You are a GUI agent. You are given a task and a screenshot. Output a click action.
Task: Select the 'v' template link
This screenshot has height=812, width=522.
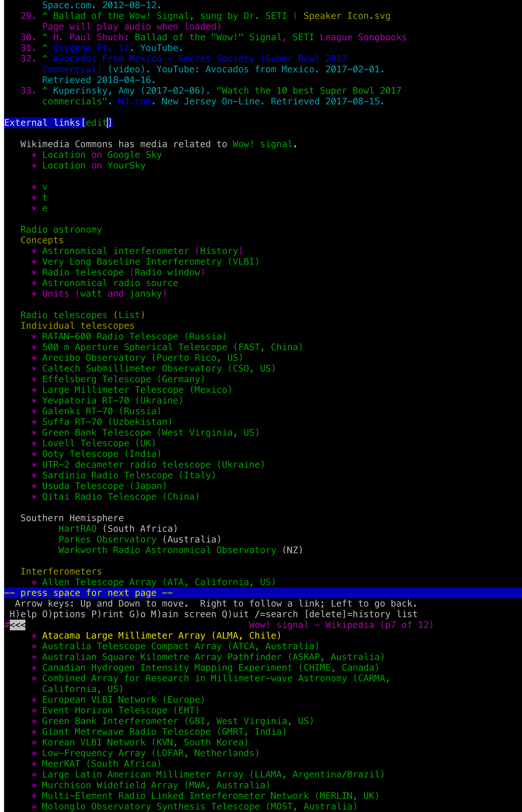click(45, 187)
